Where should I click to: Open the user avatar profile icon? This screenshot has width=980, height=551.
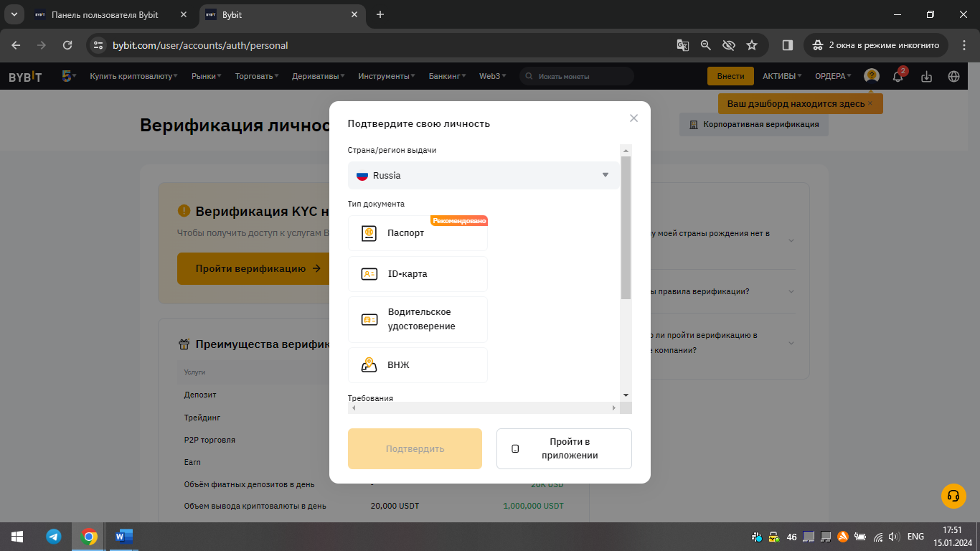[872, 76]
